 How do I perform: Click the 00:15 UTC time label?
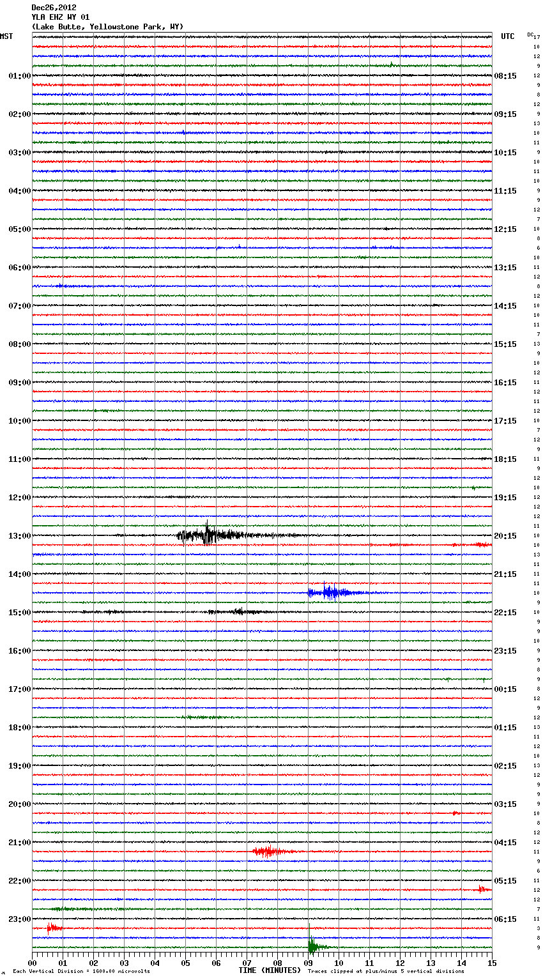point(505,689)
